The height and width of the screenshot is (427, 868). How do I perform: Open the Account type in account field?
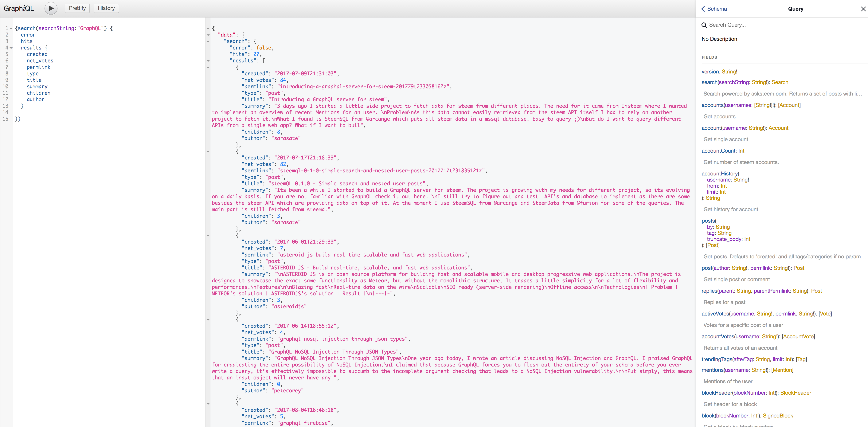778,128
